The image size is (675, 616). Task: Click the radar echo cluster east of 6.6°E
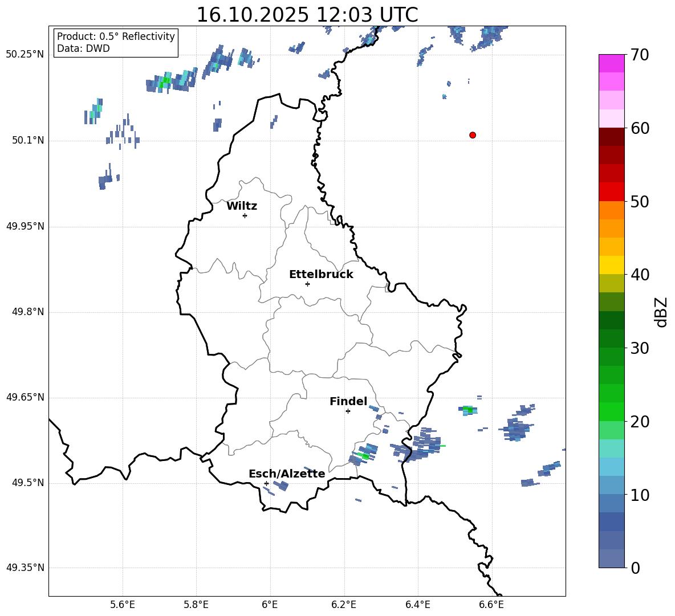coord(516,427)
